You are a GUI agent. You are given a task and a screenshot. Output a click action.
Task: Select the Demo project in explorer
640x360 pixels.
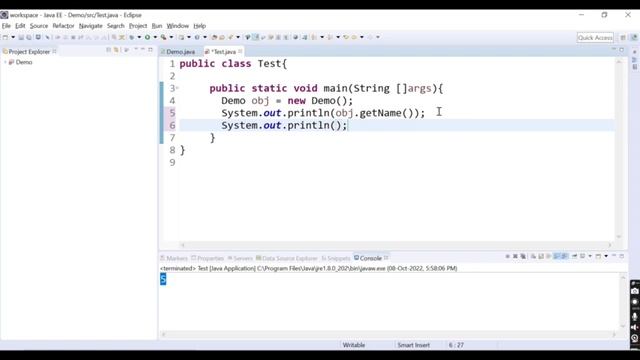[x=24, y=62]
